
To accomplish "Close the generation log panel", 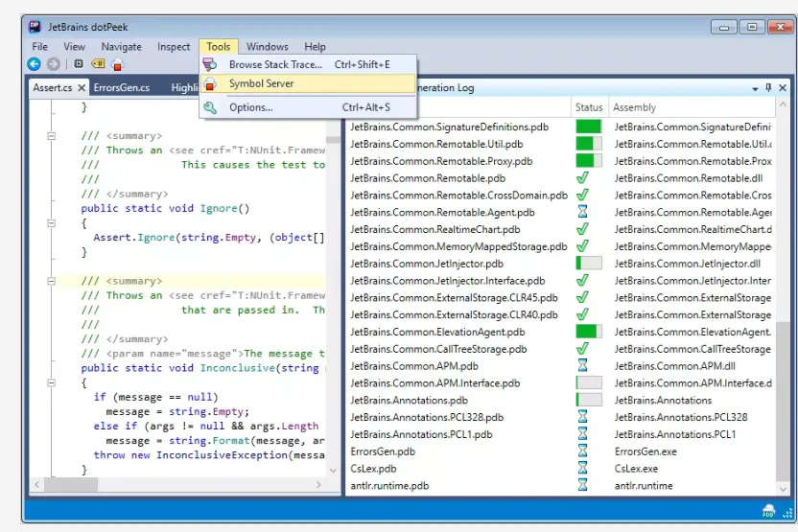I will point(783,87).
